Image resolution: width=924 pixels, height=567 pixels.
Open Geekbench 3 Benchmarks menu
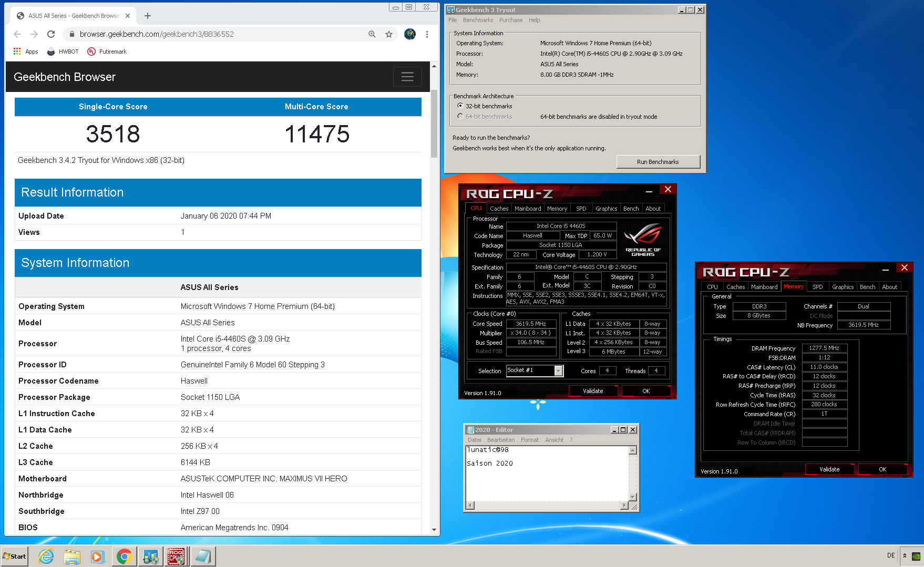coord(478,20)
